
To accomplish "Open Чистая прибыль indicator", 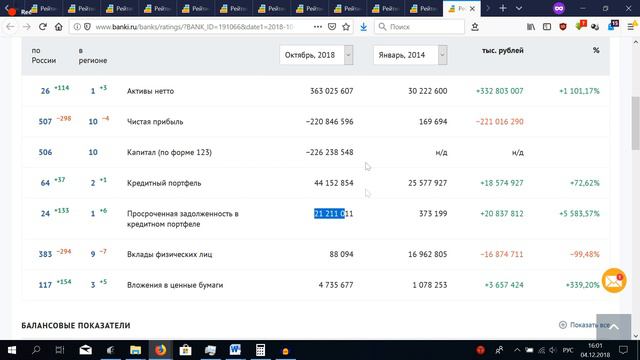I will click(155, 122).
